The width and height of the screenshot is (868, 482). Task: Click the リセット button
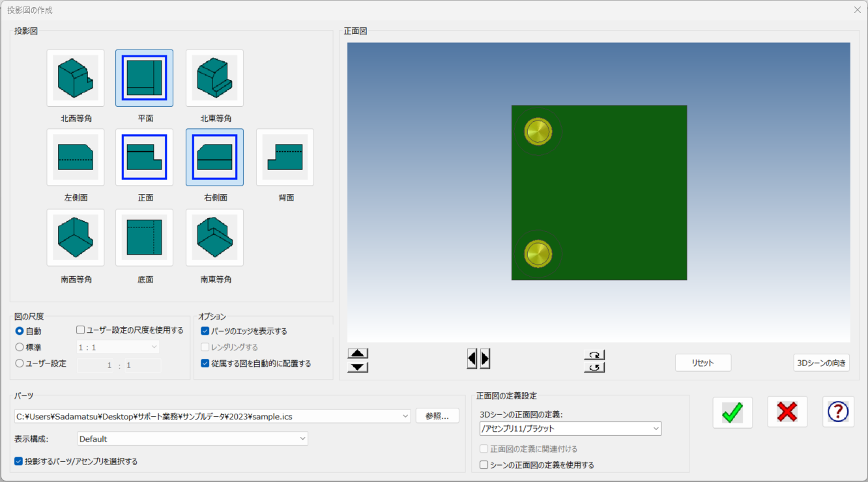point(702,363)
